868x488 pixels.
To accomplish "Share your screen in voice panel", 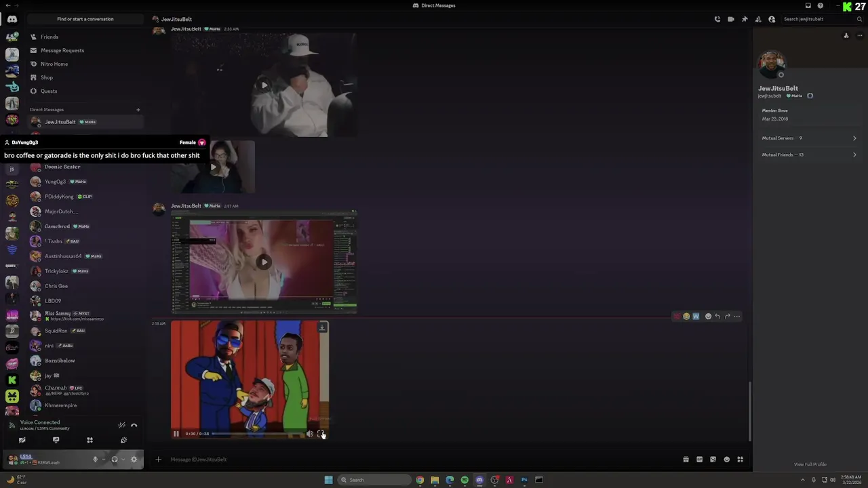I will click(56, 440).
